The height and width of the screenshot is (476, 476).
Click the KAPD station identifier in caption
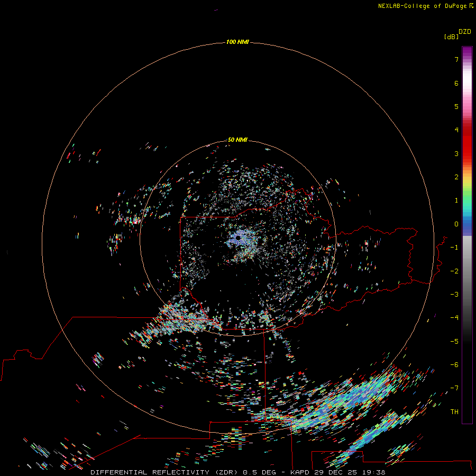[300, 472]
